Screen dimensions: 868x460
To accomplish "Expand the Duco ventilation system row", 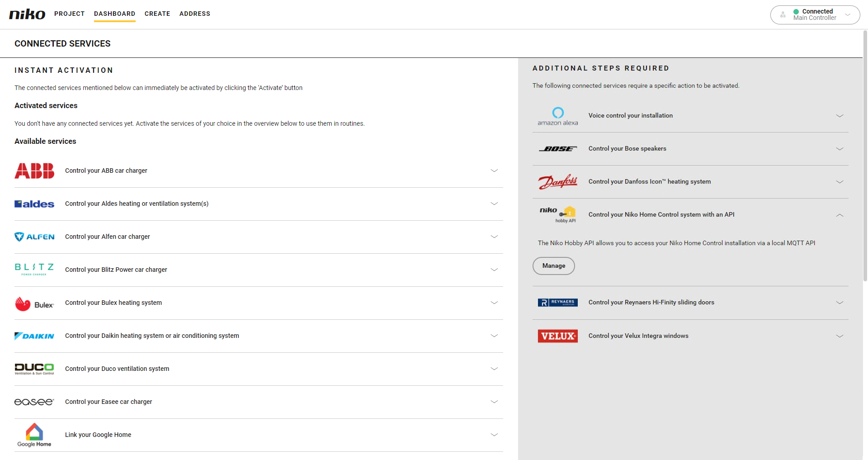I will pos(494,369).
